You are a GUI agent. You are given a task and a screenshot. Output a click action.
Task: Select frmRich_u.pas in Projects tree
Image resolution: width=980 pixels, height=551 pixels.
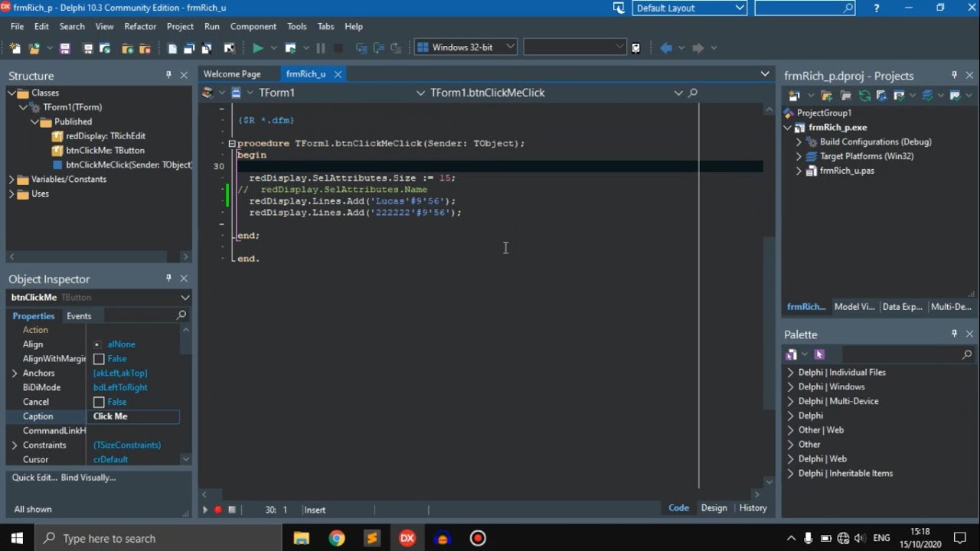847,171
